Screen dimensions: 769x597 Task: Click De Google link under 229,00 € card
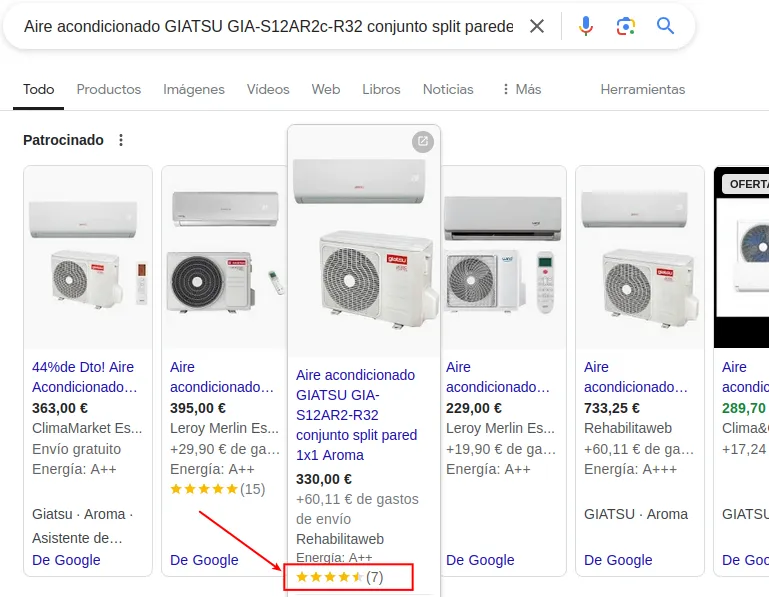tap(480, 560)
